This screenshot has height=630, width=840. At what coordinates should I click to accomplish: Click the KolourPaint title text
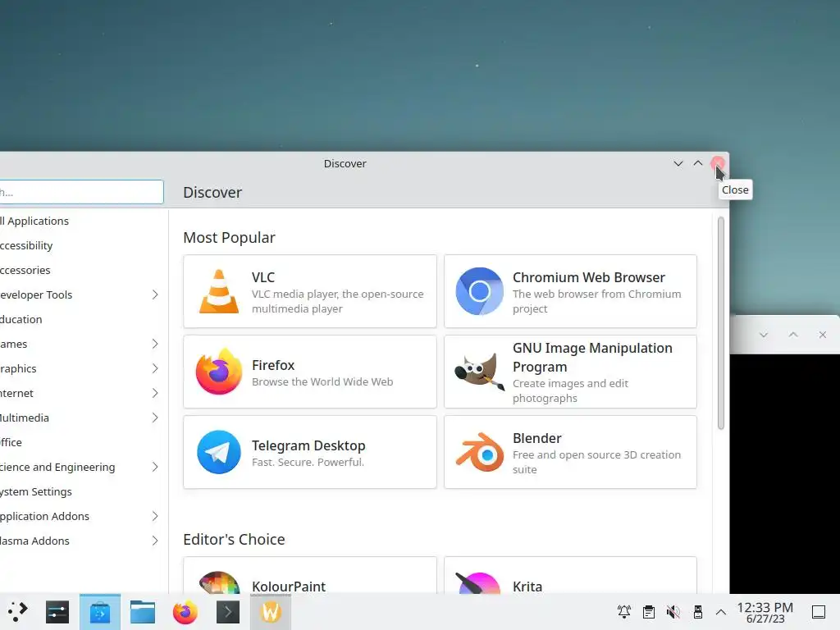point(289,587)
